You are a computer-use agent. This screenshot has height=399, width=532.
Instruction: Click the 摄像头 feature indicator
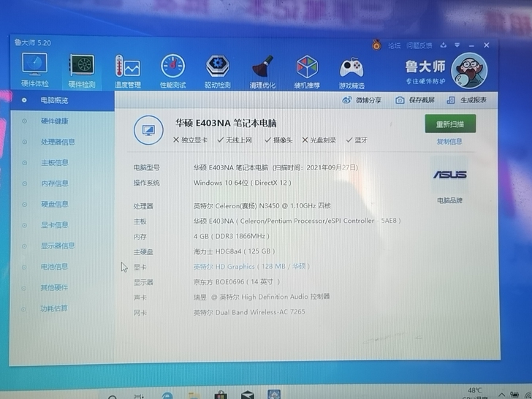(278, 140)
